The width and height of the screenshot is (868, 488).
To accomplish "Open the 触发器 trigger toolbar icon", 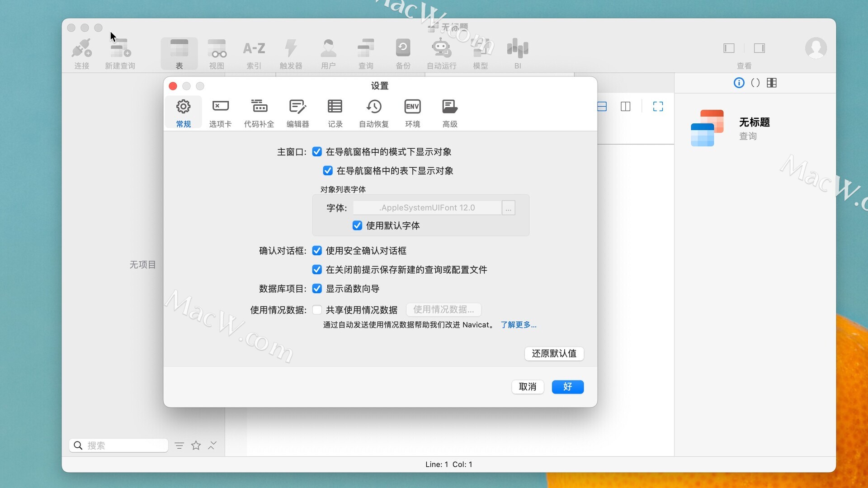I will tap(291, 54).
